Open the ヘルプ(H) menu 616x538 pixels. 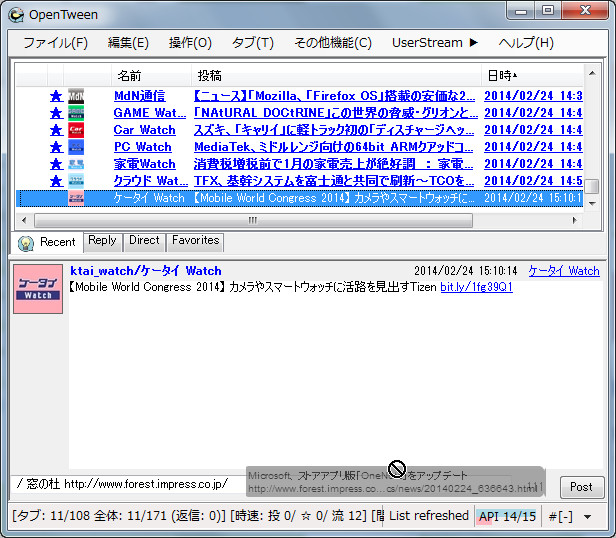pyautogui.click(x=526, y=42)
